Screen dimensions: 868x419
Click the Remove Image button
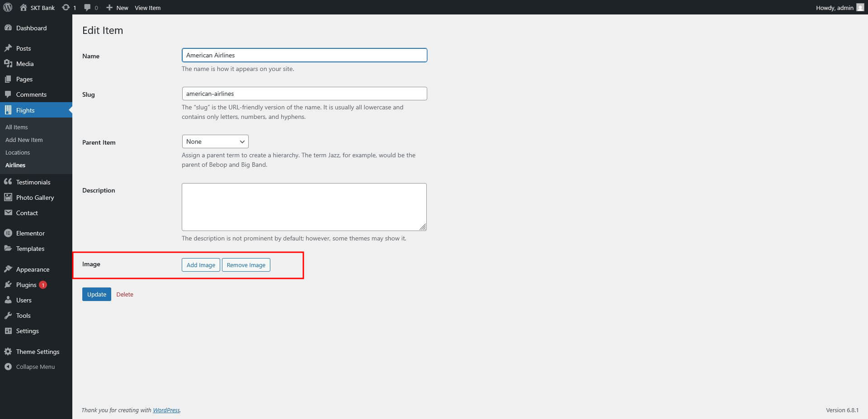246,265
